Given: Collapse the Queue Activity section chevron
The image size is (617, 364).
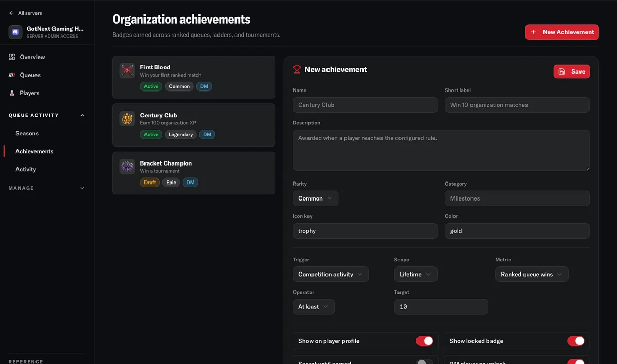Looking at the screenshot, I should (82, 115).
